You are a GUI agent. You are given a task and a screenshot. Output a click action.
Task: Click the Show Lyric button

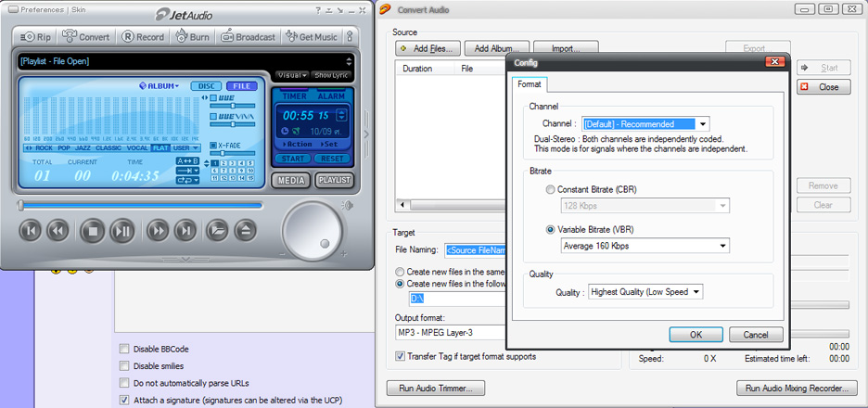click(x=331, y=75)
